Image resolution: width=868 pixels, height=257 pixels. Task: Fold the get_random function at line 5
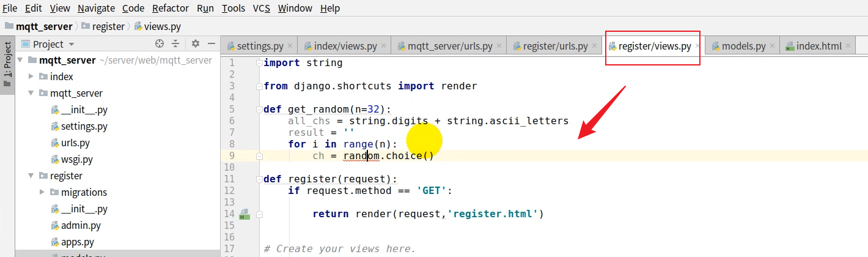259,109
